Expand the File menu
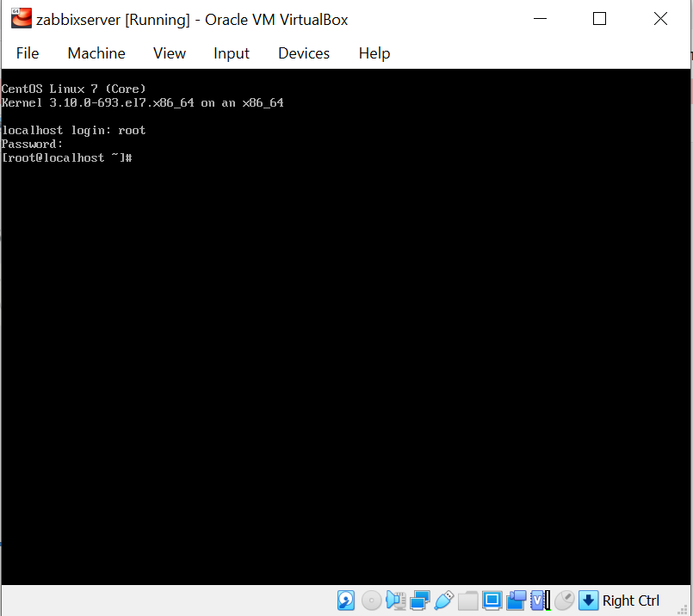Image resolution: width=693 pixels, height=616 pixels. pyautogui.click(x=27, y=52)
